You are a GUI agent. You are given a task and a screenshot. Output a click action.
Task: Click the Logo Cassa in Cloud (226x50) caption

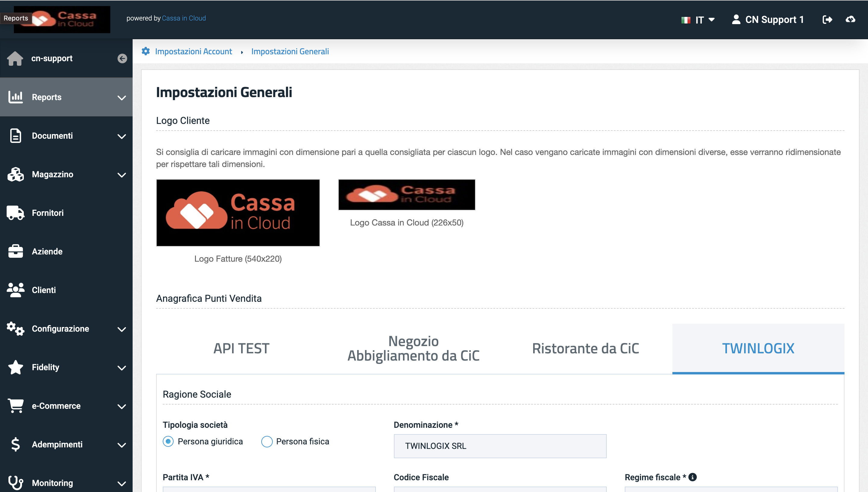click(x=407, y=223)
